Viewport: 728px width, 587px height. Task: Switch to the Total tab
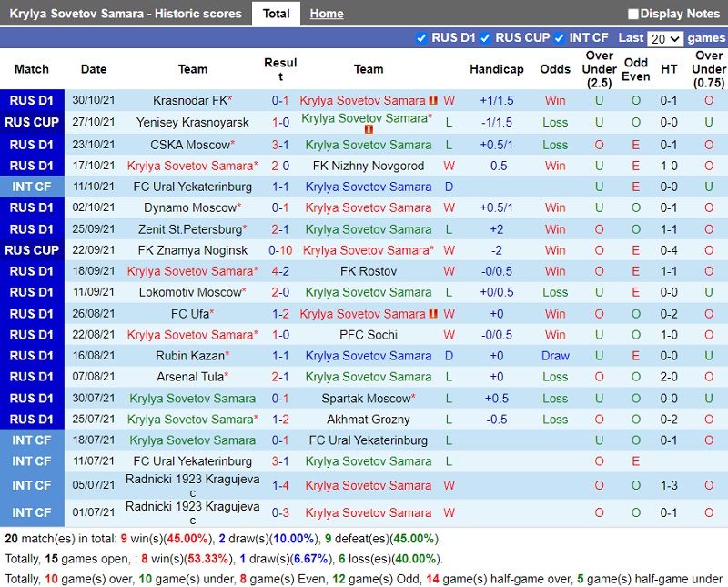[276, 14]
